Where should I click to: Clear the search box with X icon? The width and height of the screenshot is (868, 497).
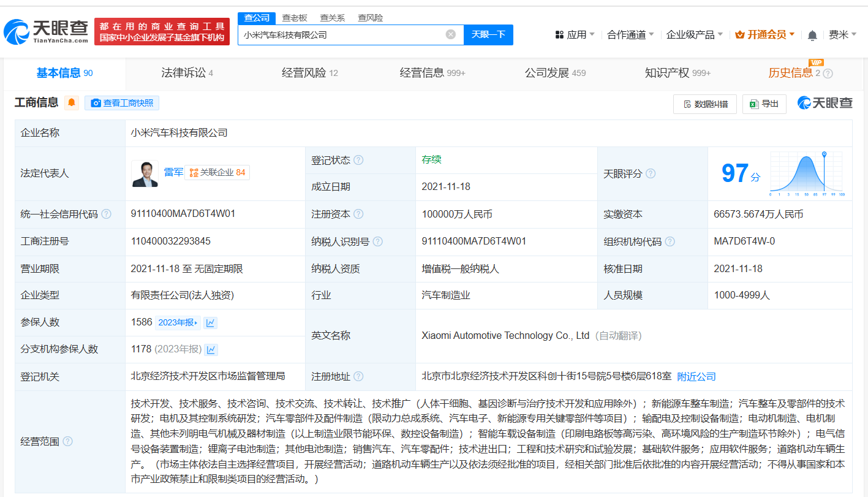point(451,34)
